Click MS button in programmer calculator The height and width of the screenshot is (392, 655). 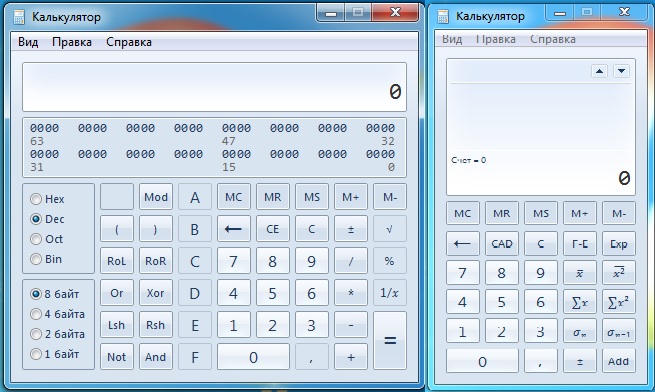click(x=312, y=197)
